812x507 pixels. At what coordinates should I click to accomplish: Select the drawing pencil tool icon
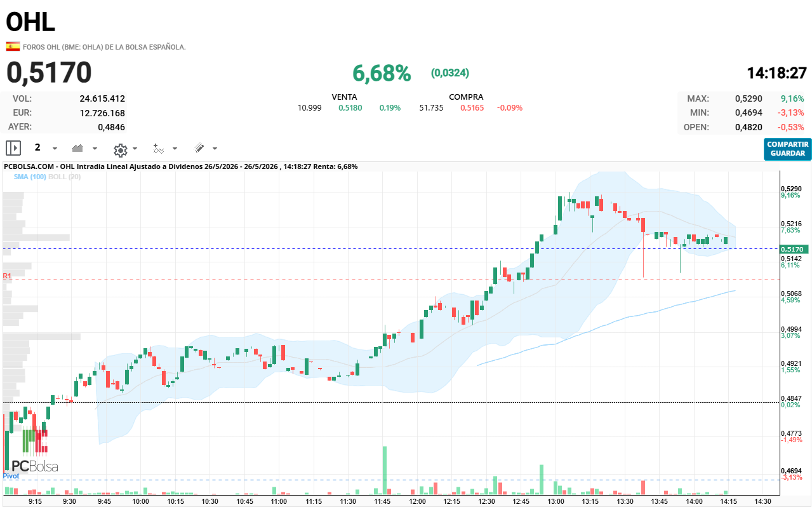tap(199, 148)
